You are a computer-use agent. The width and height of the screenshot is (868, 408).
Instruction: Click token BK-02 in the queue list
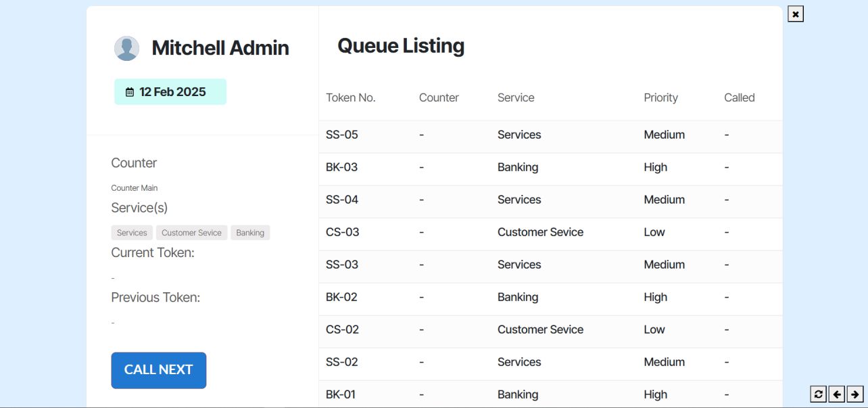pos(342,297)
